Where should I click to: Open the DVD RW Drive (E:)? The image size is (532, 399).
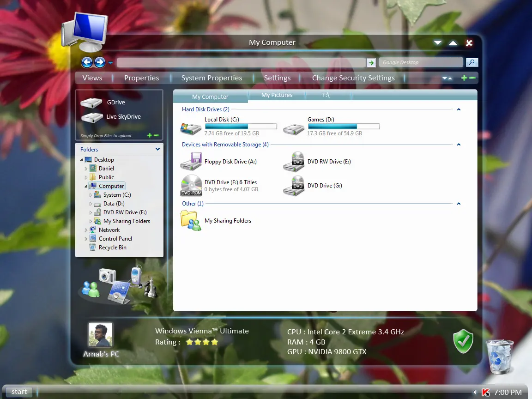(x=328, y=162)
